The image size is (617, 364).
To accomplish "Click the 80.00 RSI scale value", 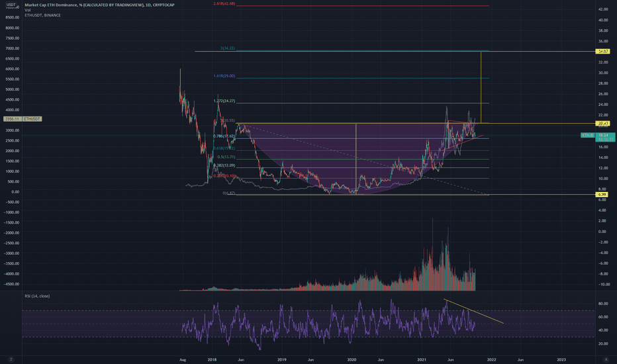I will pyautogui.click(x=603, y=304).
